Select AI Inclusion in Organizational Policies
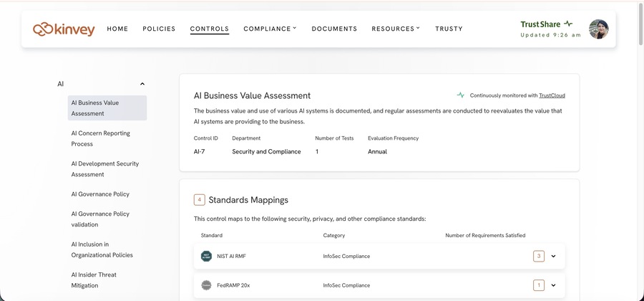The width and height of the screenshot is (644, 301). click(x=102, y=249)
